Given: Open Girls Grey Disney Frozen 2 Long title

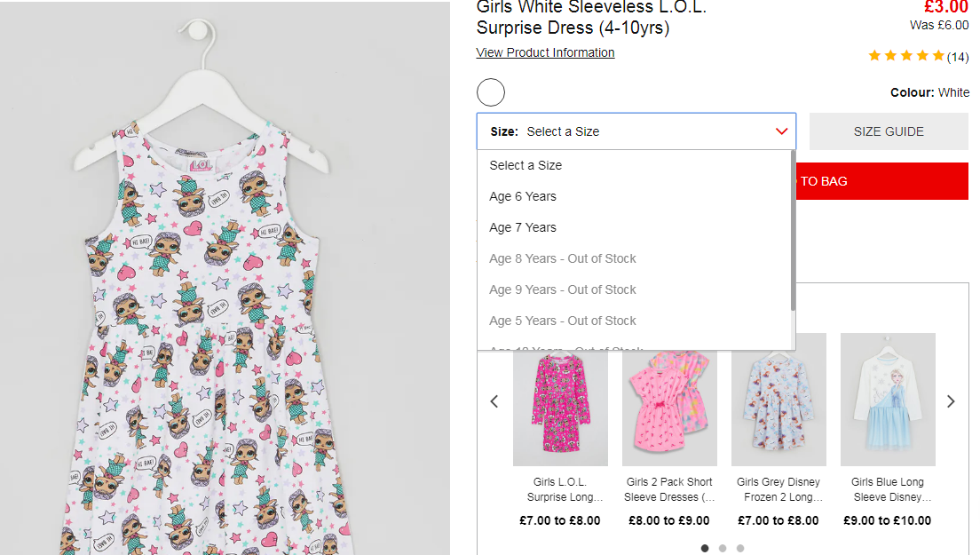Looking at the screenshot, I should tap(778, 489).
